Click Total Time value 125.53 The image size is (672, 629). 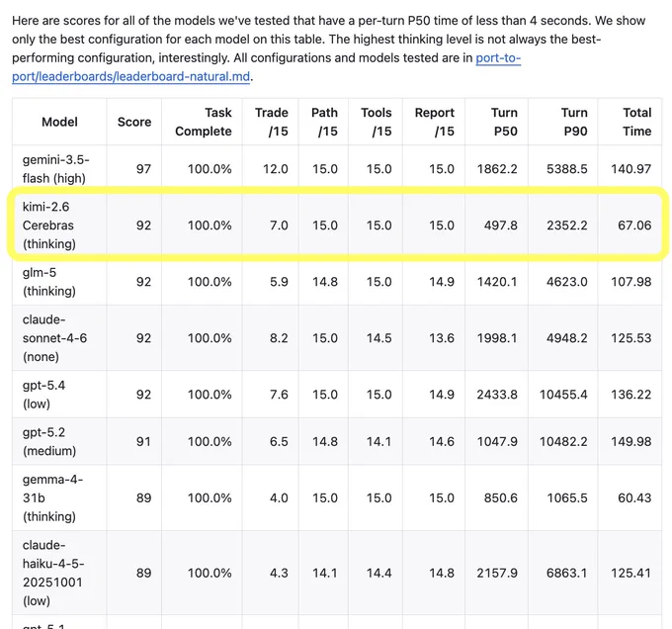click(x=630, y=338)
